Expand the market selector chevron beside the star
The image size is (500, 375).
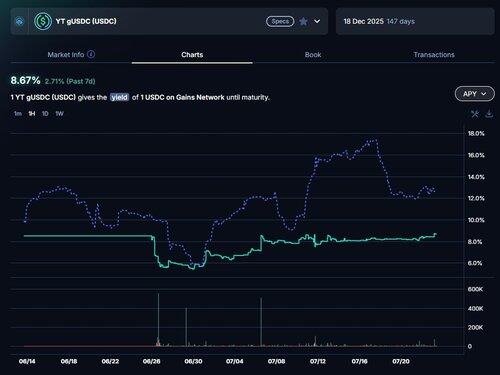317,21
